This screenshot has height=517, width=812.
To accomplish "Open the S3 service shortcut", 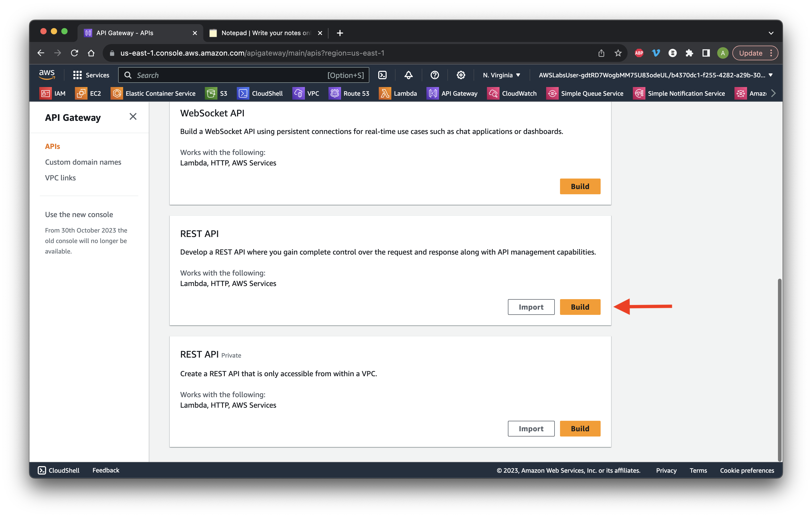I will 216,94.
